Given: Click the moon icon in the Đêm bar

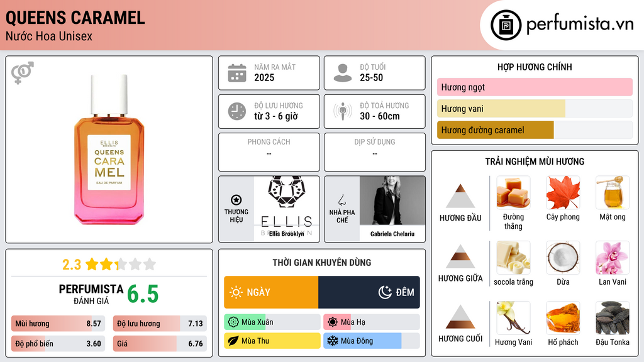Looking at the screenshot, I should coord(385,292).
